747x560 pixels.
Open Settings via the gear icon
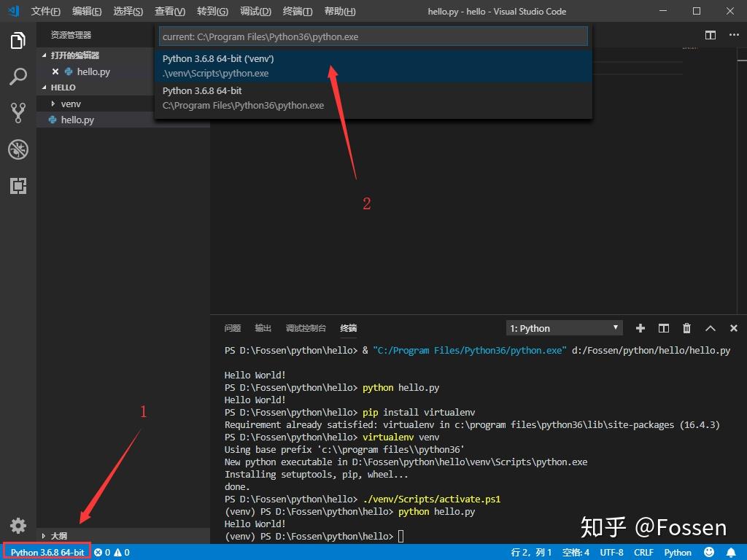(18, 525)
